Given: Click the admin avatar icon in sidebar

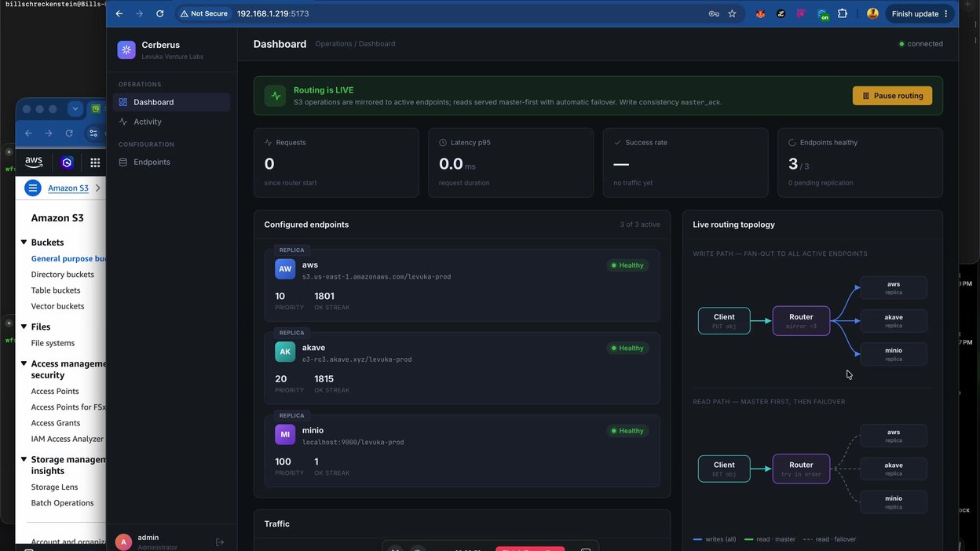Looking at the screenshot, I should click(x=123, y=542).
